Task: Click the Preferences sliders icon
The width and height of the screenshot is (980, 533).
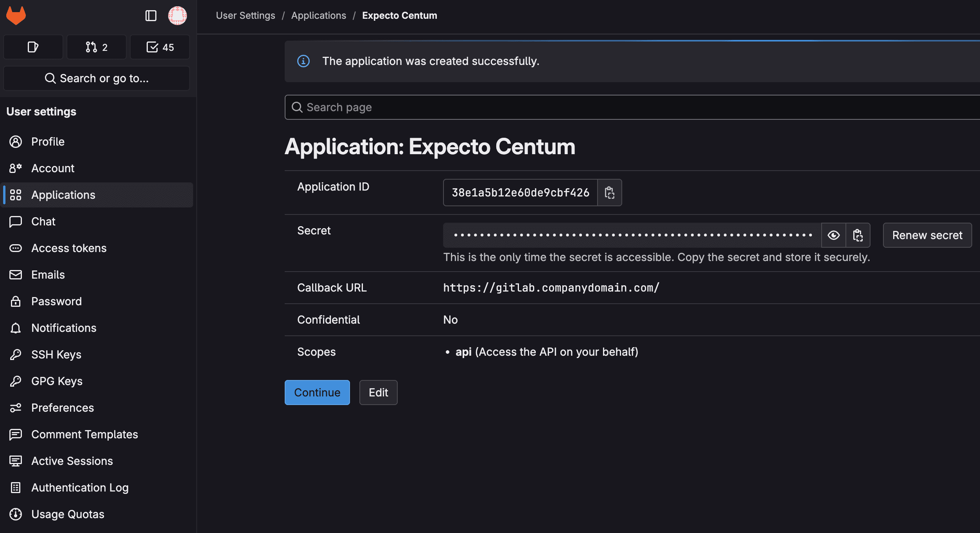Action: click(16, 408)
